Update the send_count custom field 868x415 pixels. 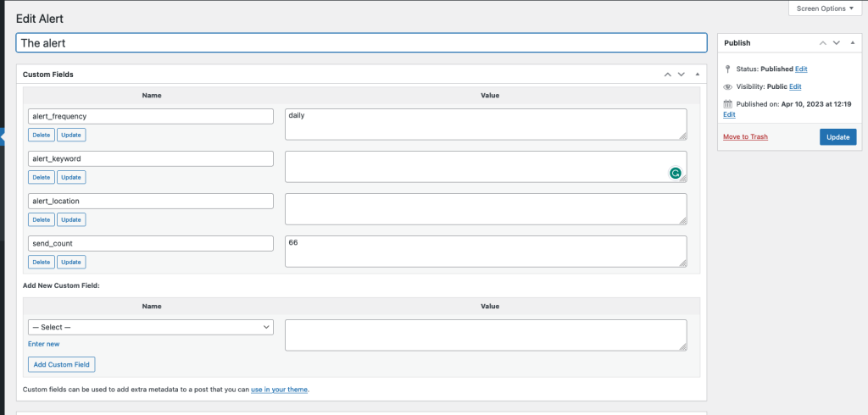pyautogui.click(x=71, y=263)
